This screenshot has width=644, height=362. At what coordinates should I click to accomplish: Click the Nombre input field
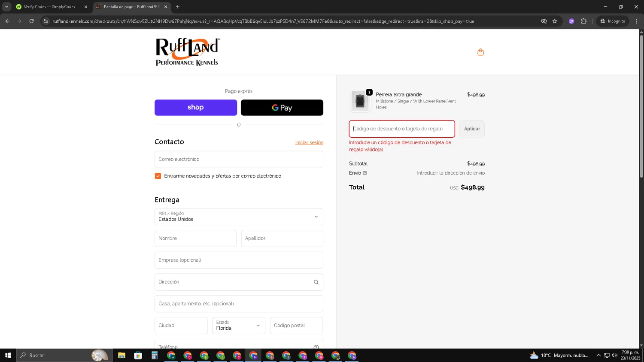click(195, 238)
